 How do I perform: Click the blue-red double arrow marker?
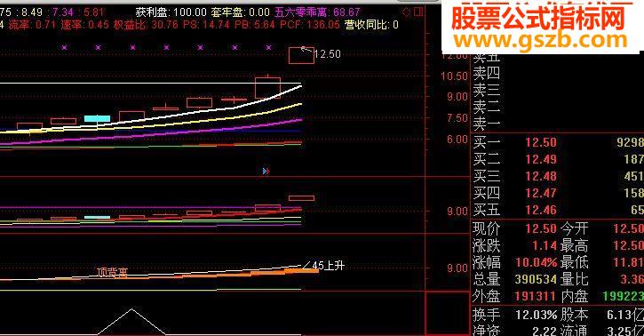[x=266, y=171]
